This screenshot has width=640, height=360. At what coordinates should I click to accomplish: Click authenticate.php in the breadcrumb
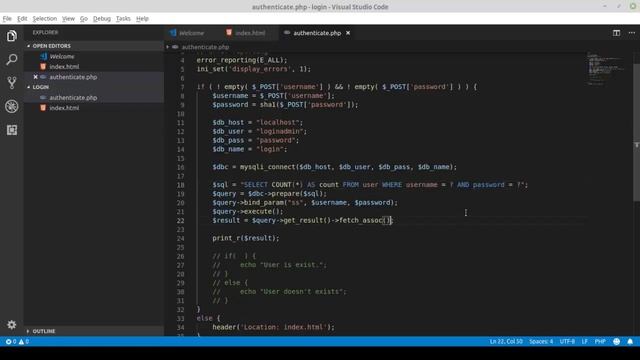(205, 47)
